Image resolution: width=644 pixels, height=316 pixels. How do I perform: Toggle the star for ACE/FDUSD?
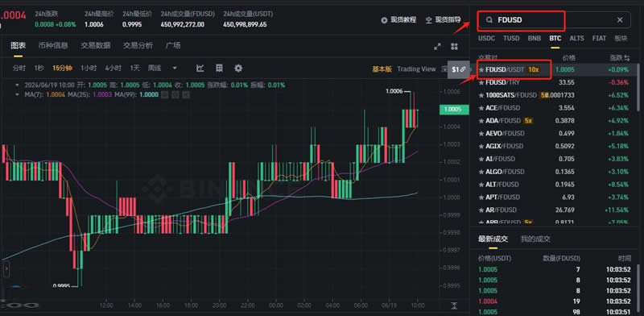tap(481, 108)
